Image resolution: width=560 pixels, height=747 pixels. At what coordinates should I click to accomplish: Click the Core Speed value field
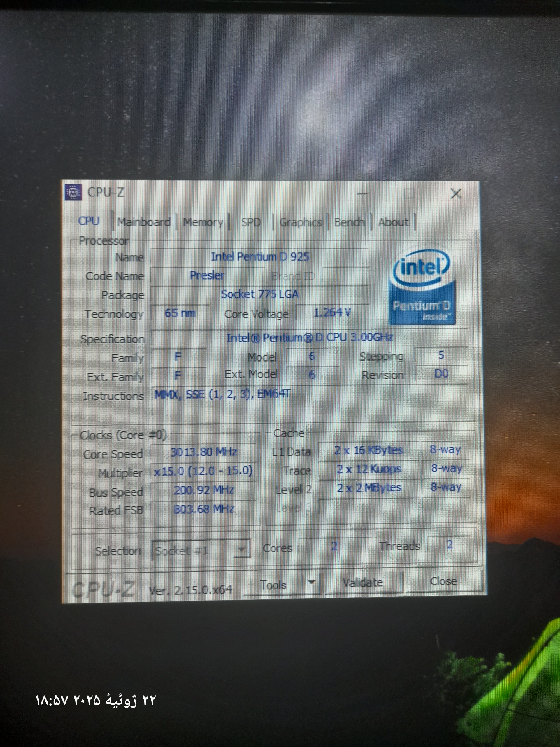[x=203, y=452]
